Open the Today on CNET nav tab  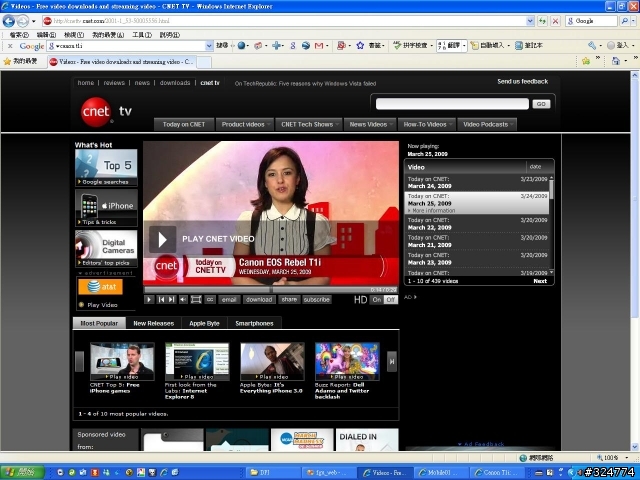[x=184, y=124]
